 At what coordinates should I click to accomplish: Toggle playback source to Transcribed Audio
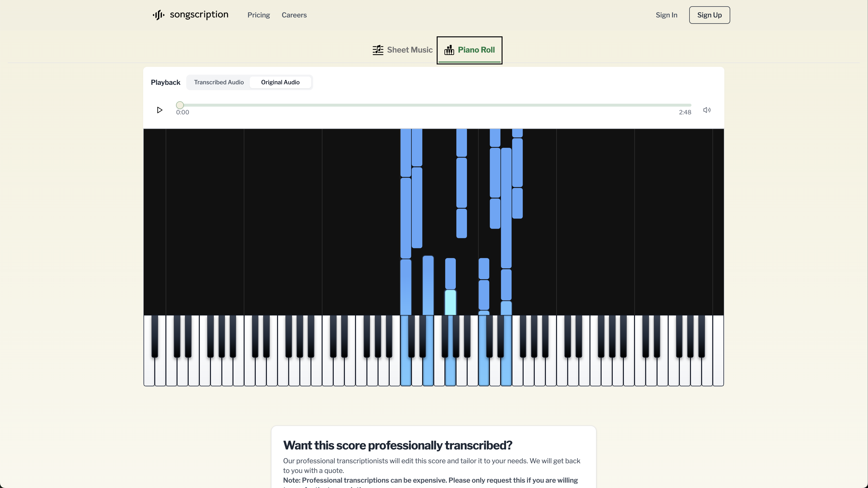pyautogui.click(x=218, y=82)
